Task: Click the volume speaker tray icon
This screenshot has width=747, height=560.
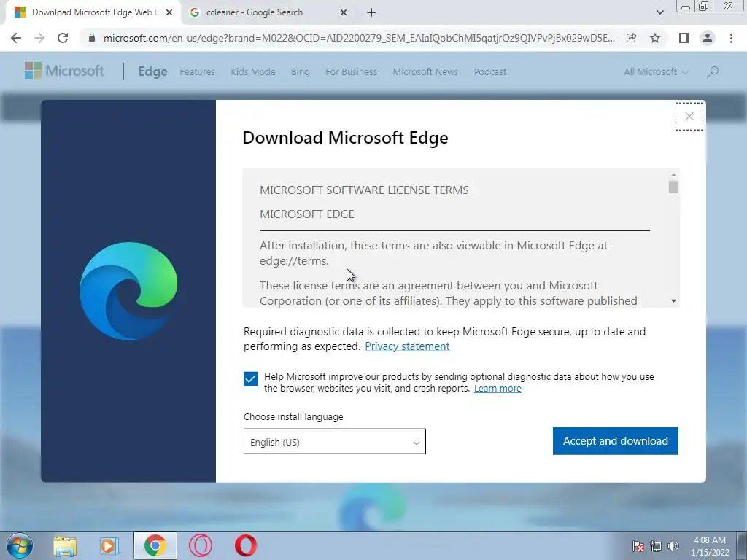Action: [673, 546]
